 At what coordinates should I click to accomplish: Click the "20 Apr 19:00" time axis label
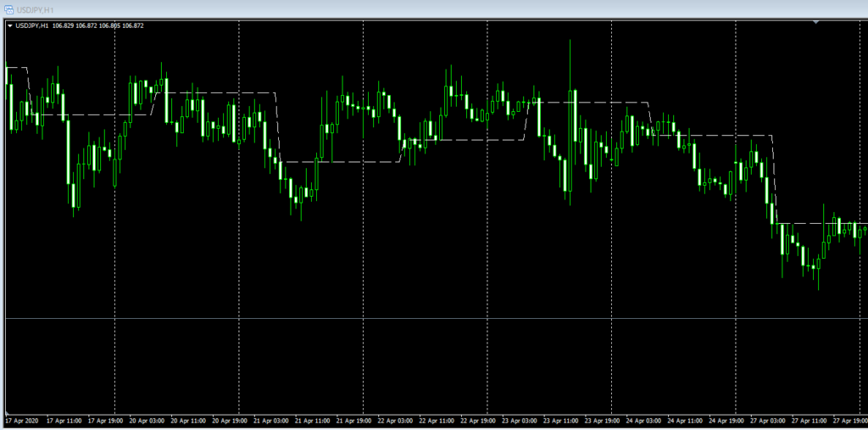click(x=230, y=420)
